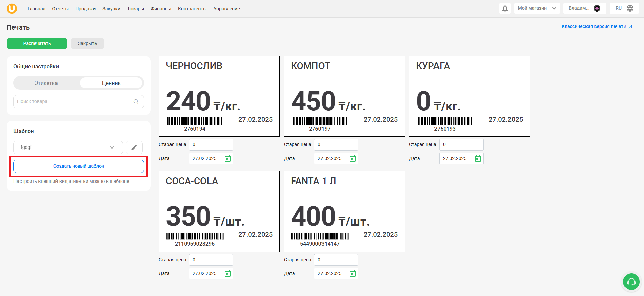Screen dimensions: 644x296
Task: Click Старая цена field under КОМПОТ
Action: coord(336,144)
